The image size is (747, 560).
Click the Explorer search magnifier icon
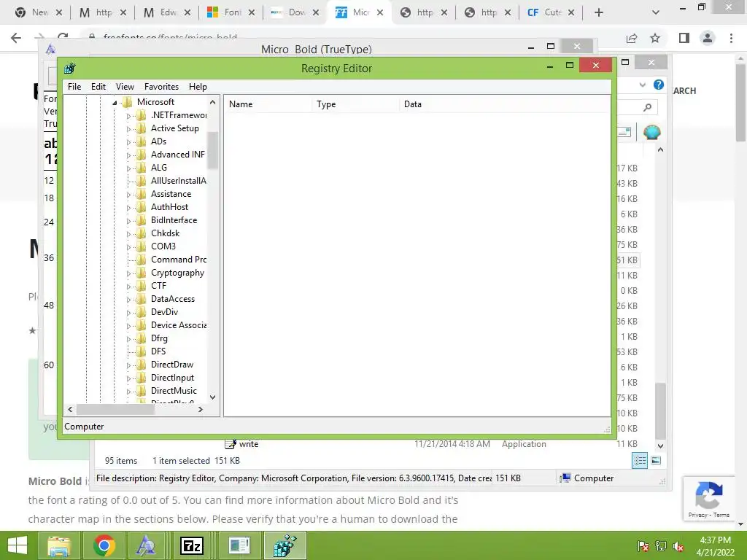pos(647,107)
